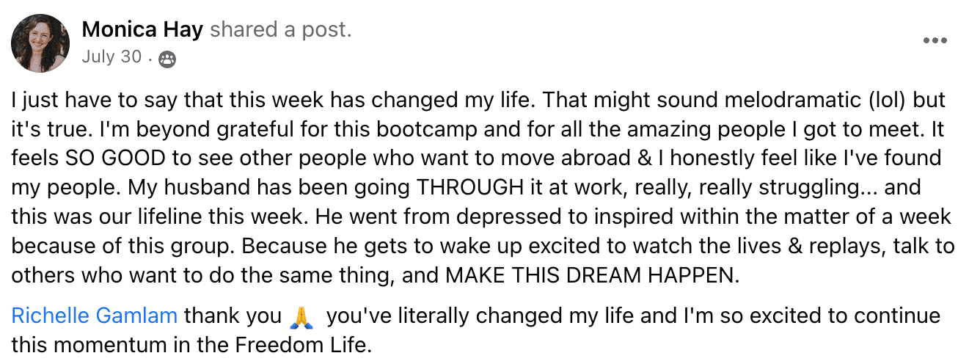Open the Richelle Gamlam mention link
The height and width of the screenshot is (364, 980).
(x=95, y=316)
